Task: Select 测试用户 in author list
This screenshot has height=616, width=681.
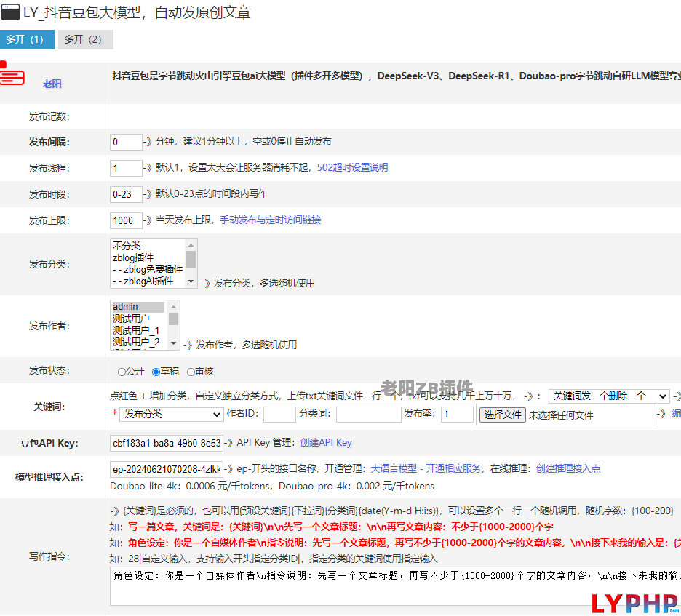Action: pyautogui.click(x=131, y=319)
